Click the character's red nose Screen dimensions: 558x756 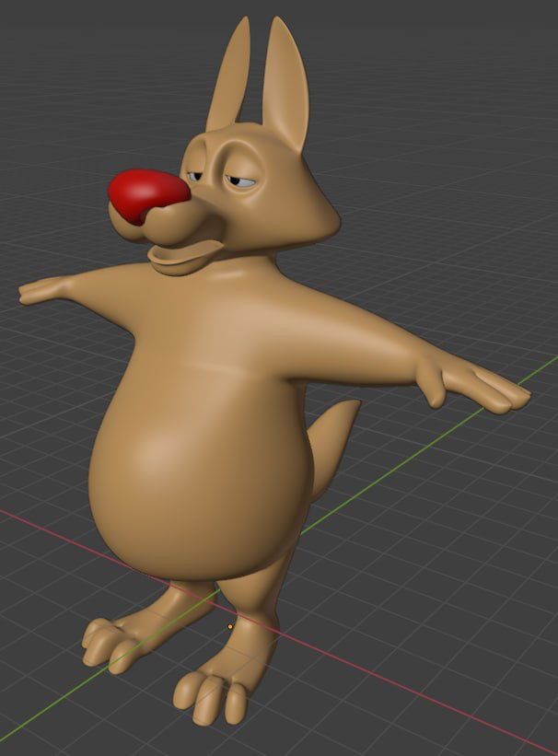tap(147, 194)
